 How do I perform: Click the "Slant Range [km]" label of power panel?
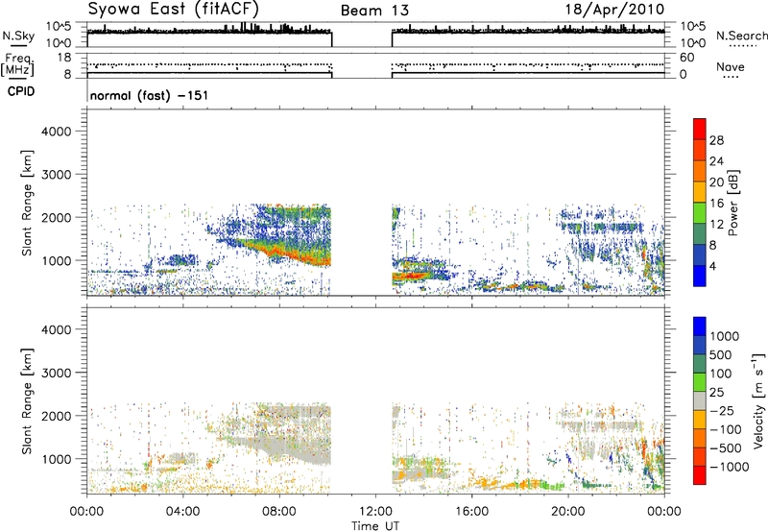pyautogui.click(x=28, y=203)
